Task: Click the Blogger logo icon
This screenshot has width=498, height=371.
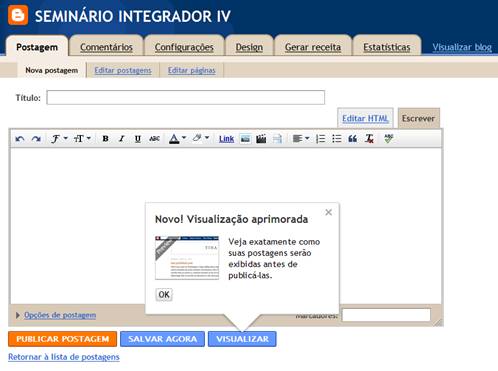Action: coord(18,15)
